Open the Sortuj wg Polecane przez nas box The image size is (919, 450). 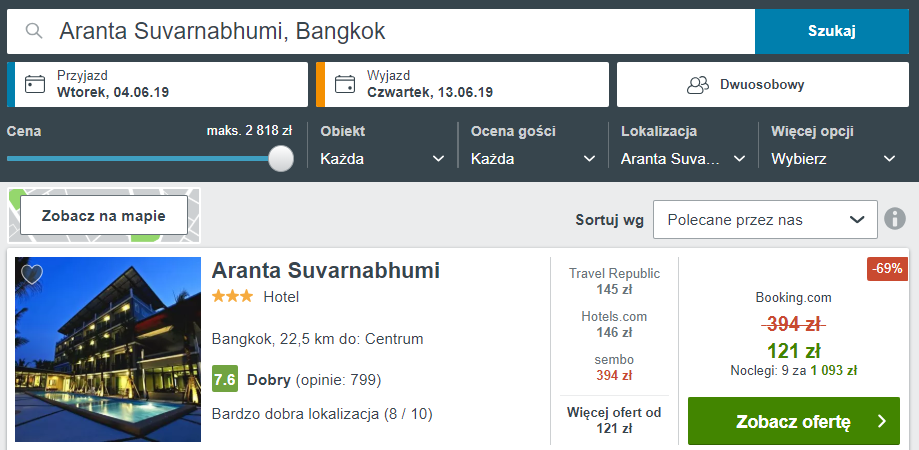[765, 220]
